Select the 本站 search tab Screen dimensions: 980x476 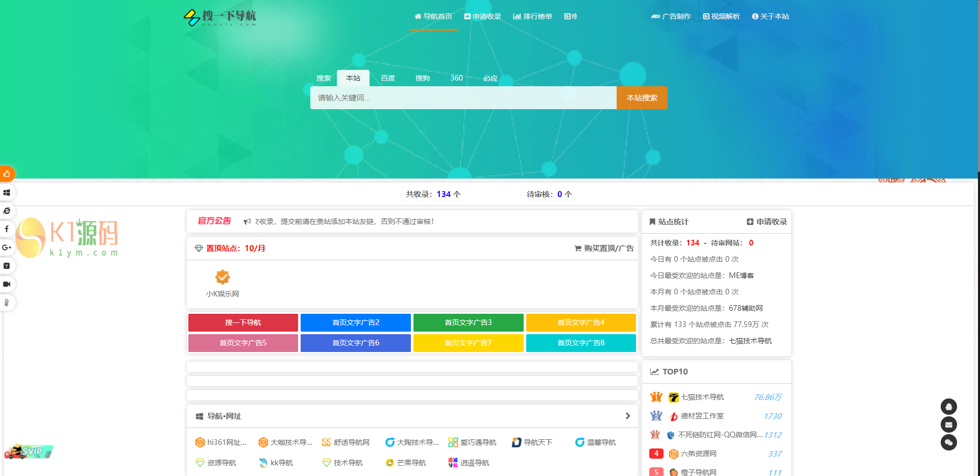353,78
